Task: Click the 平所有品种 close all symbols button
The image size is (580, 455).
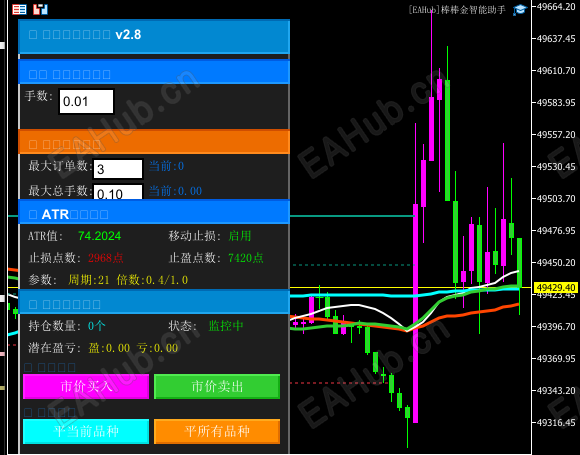Action: point(217,431)
